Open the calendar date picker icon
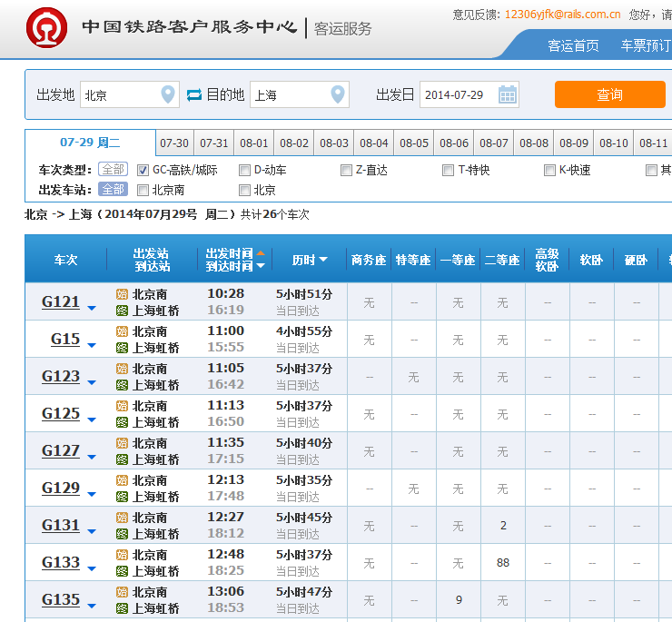 click(508, 94)
